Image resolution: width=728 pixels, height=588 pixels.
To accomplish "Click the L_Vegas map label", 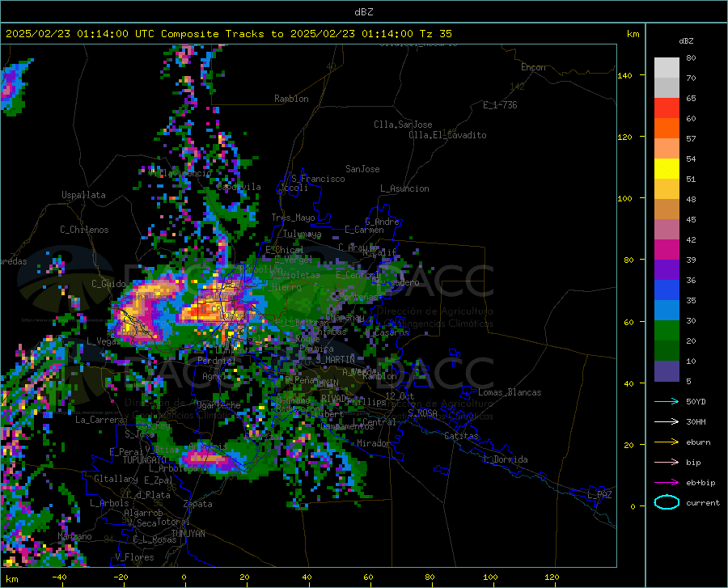I will click(x=103, y=341).
